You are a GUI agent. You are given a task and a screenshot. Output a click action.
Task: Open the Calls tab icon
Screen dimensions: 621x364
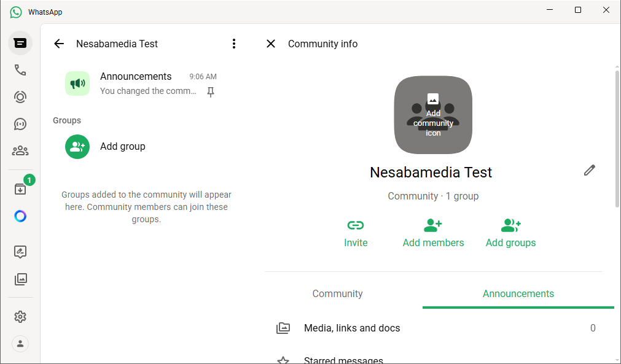tap(20, 70)
